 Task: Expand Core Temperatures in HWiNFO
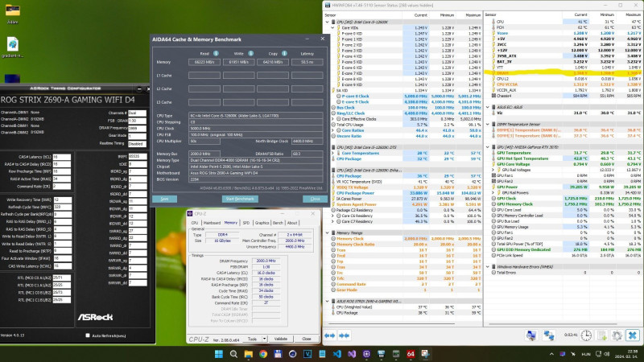point(333,153)
